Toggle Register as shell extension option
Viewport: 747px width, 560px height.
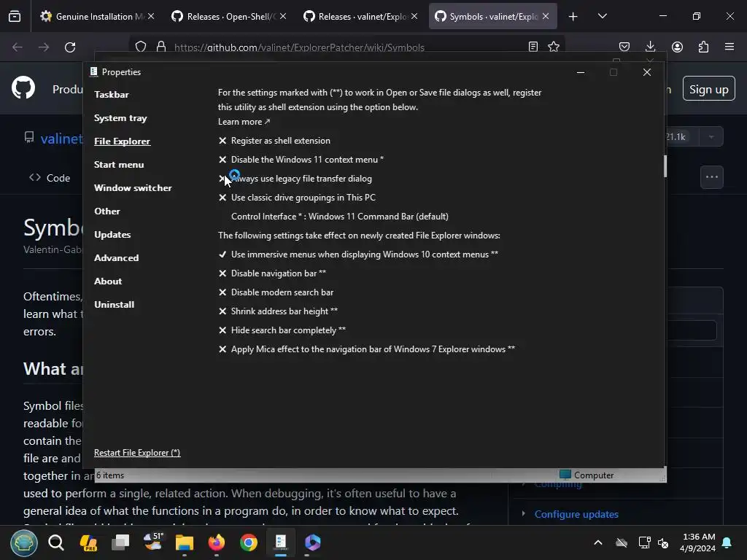(274, 141)
